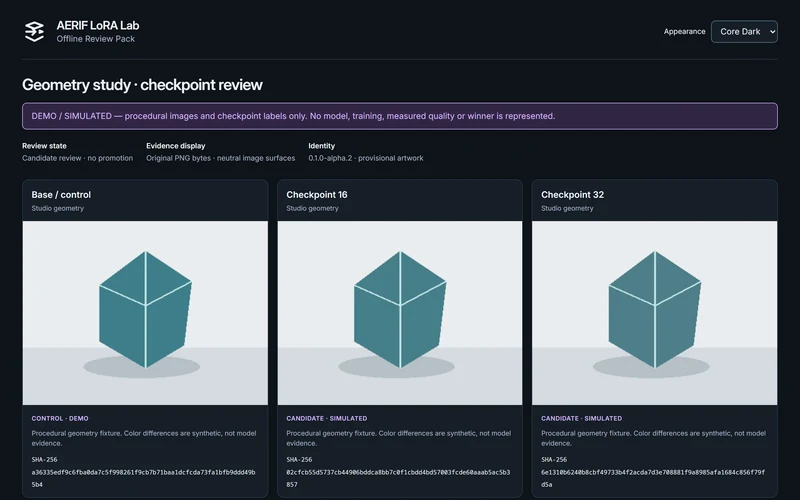
Task: Open the Checkpoint 16 cube image
Action: (400, 313)
